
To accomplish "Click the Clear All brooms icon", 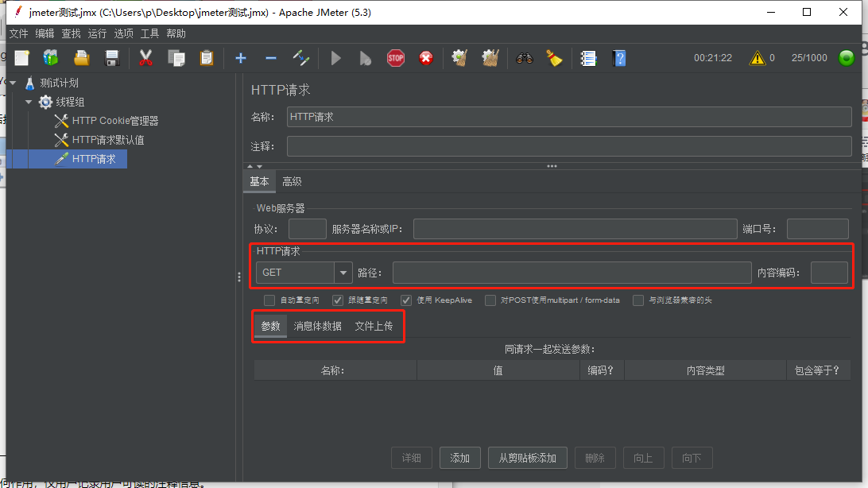I will (x=490, y=58).
